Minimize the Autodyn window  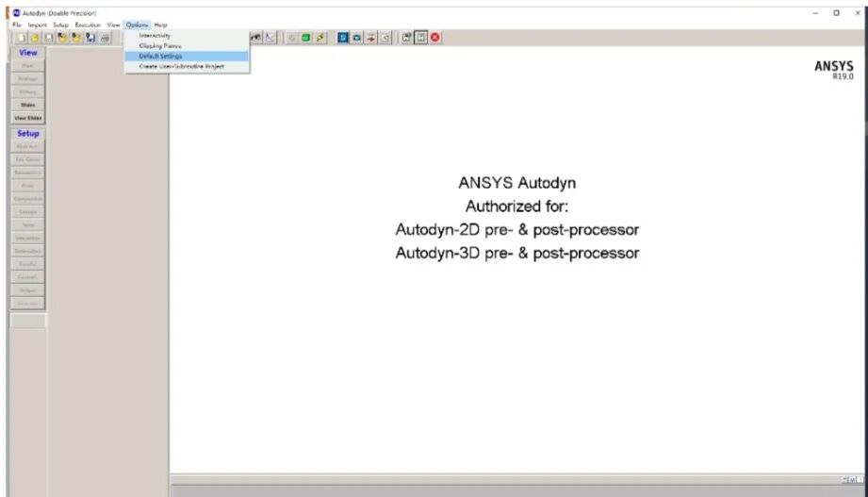tap(815, 13)
